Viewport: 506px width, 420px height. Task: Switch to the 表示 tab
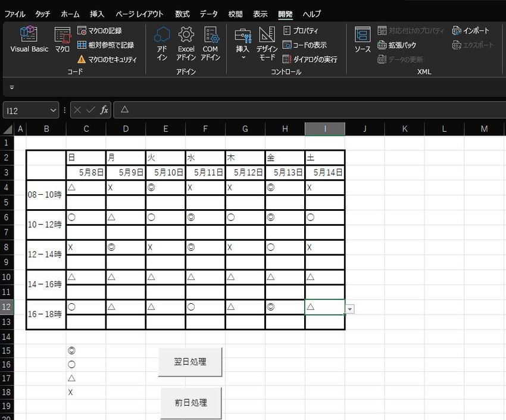coord(260,14)
